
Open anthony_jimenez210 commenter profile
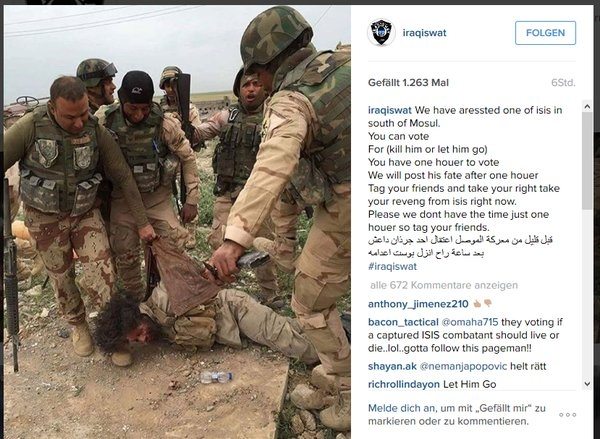[418, 304]
